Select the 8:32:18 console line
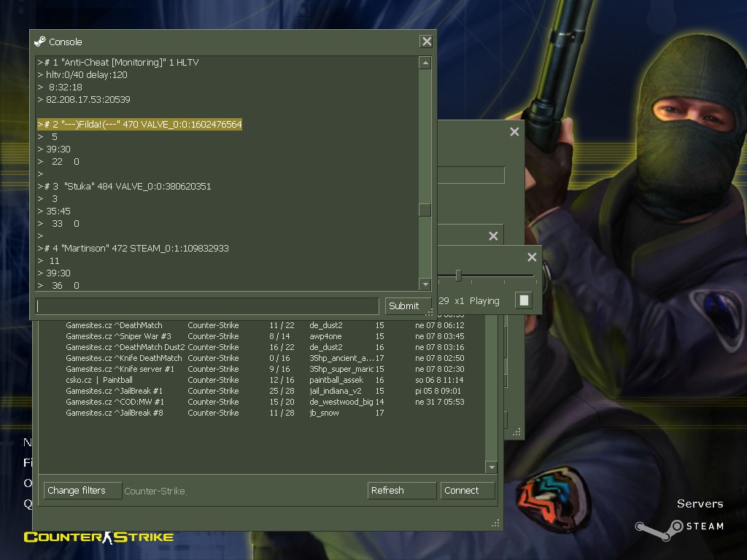 (x=60, y=87)
